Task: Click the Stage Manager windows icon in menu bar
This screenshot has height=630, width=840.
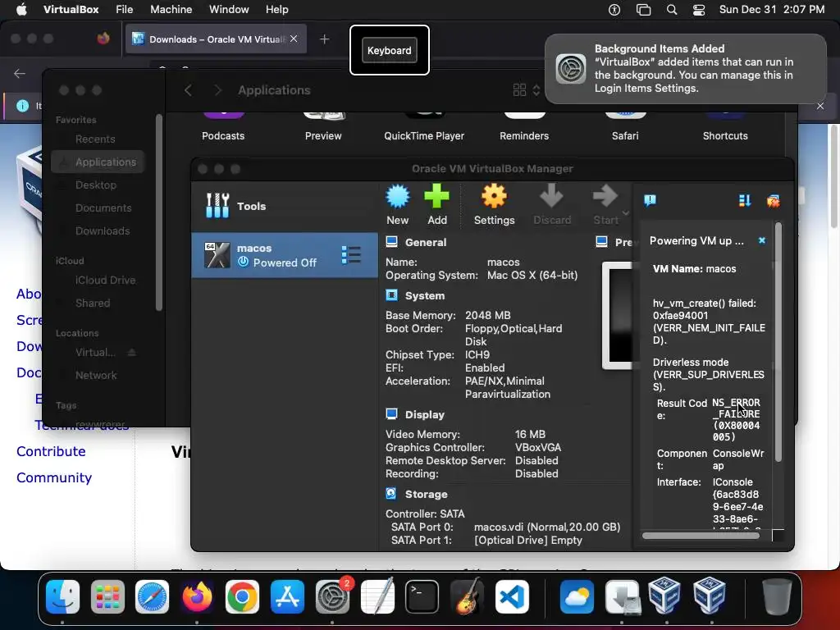Action: (643, 10)
